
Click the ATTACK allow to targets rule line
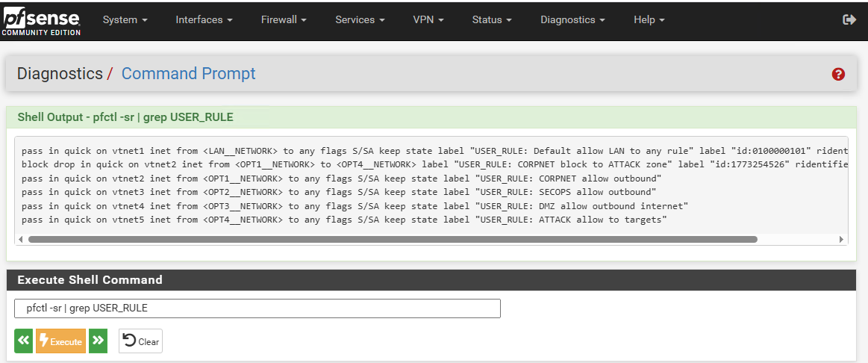[x=344, y=220]
